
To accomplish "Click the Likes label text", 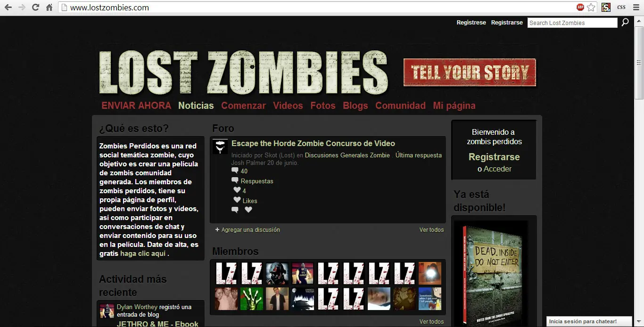I will pyautogui.click(x=250, y=201).
